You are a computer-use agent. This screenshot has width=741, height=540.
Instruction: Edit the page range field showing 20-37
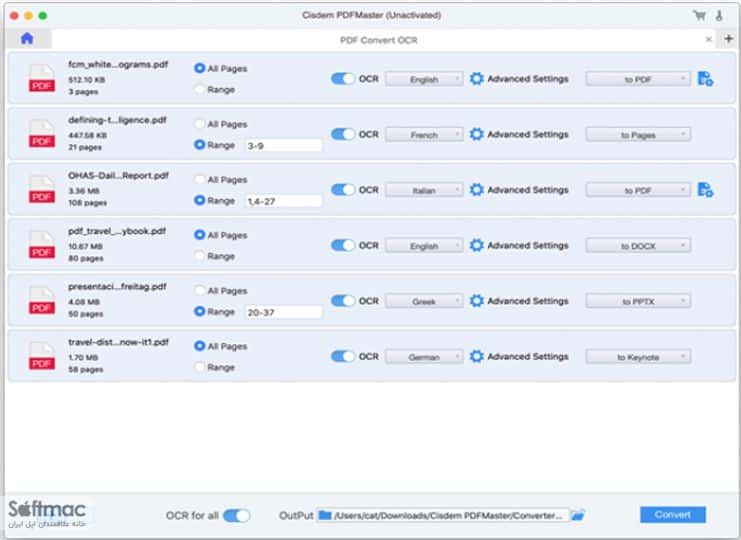[284, 312]
